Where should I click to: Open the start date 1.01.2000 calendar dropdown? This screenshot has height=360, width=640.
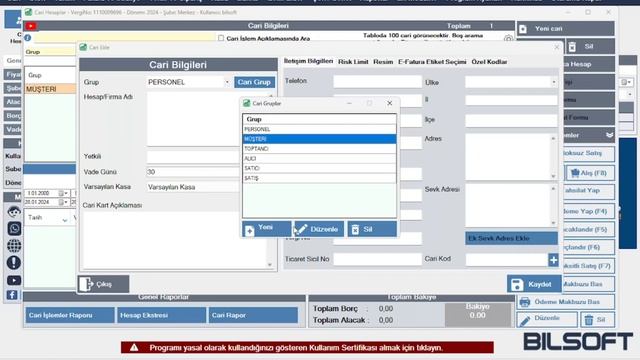tap(63, 193)
